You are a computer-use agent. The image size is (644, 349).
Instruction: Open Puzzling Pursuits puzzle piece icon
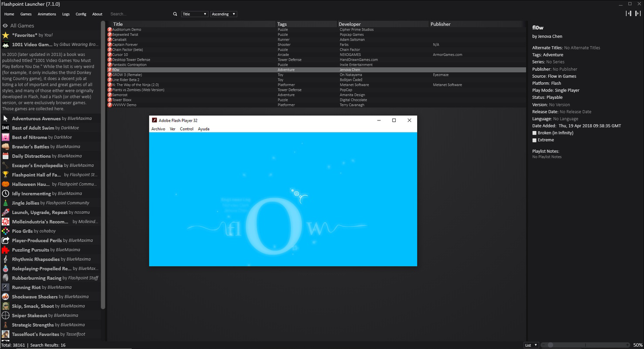click(5, 250)
